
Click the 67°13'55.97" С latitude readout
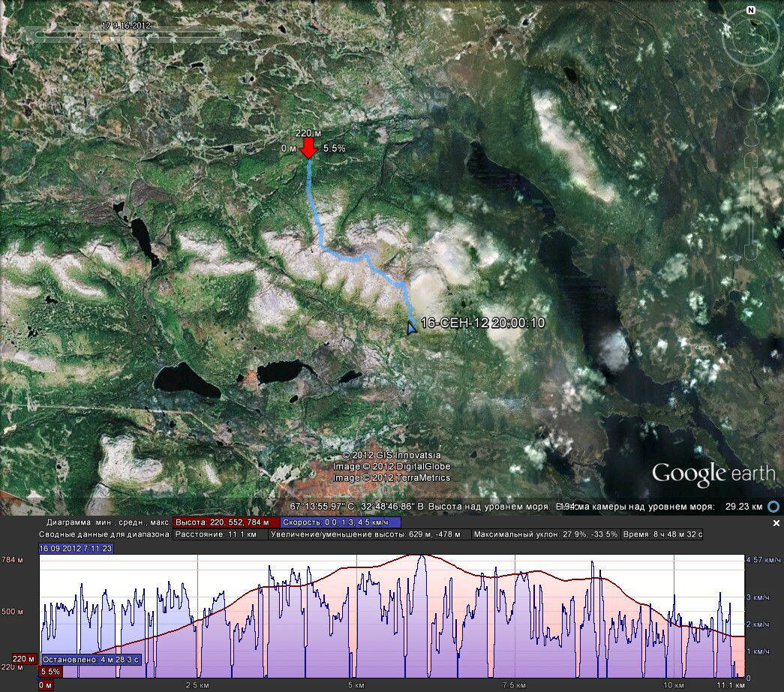tap(322, 507)
